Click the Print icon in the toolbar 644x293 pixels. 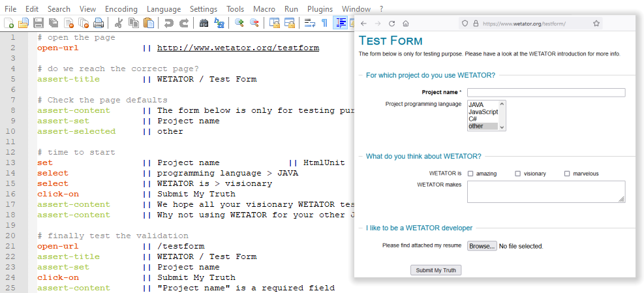pos(99,23)
